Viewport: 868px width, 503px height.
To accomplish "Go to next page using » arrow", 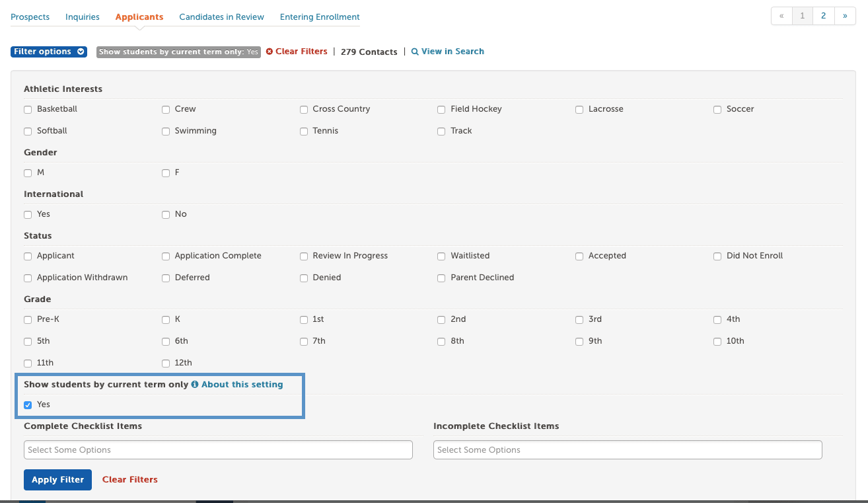I will click(845, 16).
